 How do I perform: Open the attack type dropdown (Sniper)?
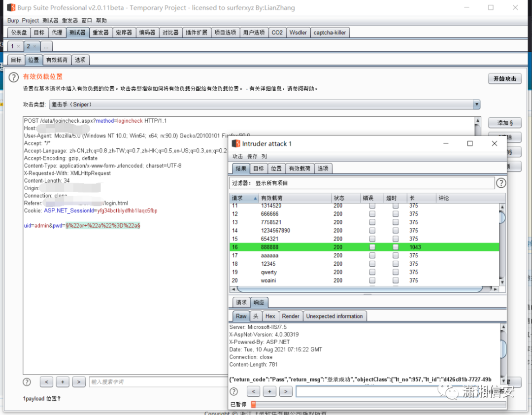(265, 104)
